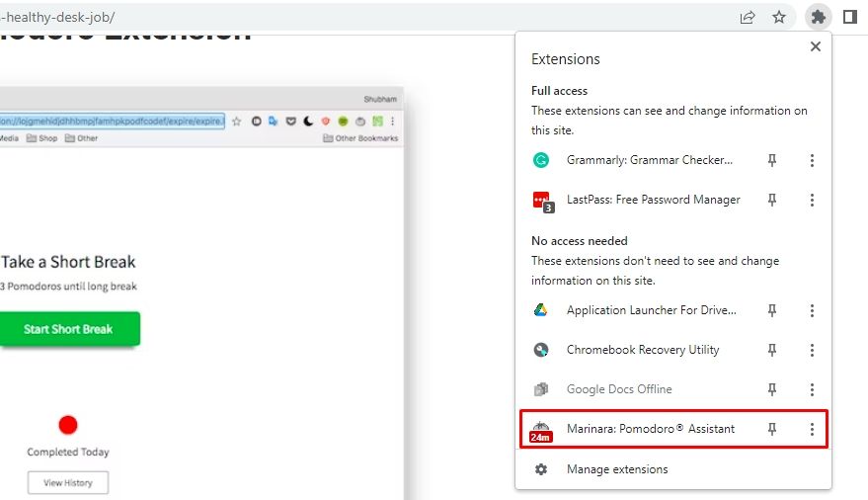The height and width of the screenshot is (500, 868).
Task: Click the Application Launcher For Drive icon
Action: 541,310
